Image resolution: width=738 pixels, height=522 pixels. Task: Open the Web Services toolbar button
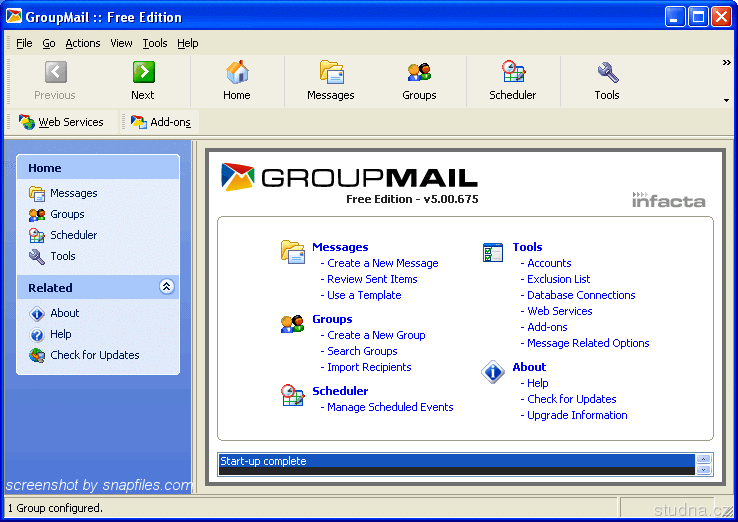point(61,122)
